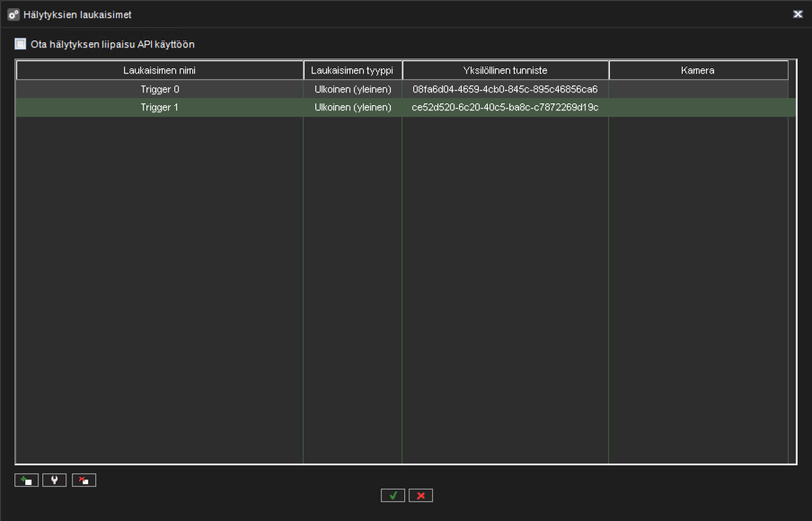This screenshot has width=812, height=521.
Task: Sort by the 'Laukaisimen nimi' column header
Action: [x=160, y=69]
